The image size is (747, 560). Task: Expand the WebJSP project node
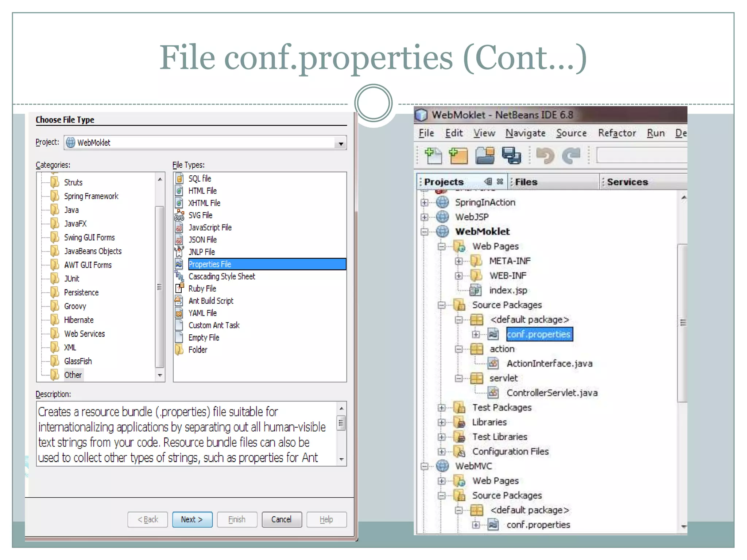424,217
